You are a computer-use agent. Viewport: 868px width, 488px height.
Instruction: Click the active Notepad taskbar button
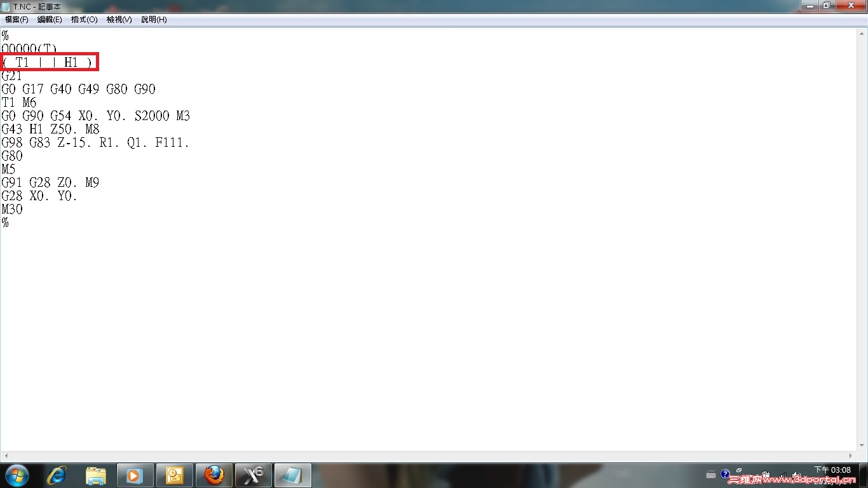coord(293,475)
